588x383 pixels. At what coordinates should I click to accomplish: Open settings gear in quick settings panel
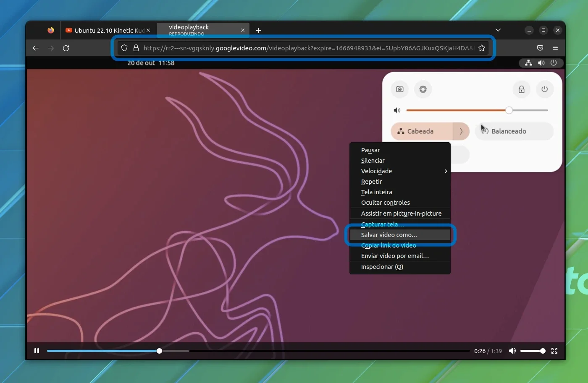pyautogui.click(x=423, y=89)
